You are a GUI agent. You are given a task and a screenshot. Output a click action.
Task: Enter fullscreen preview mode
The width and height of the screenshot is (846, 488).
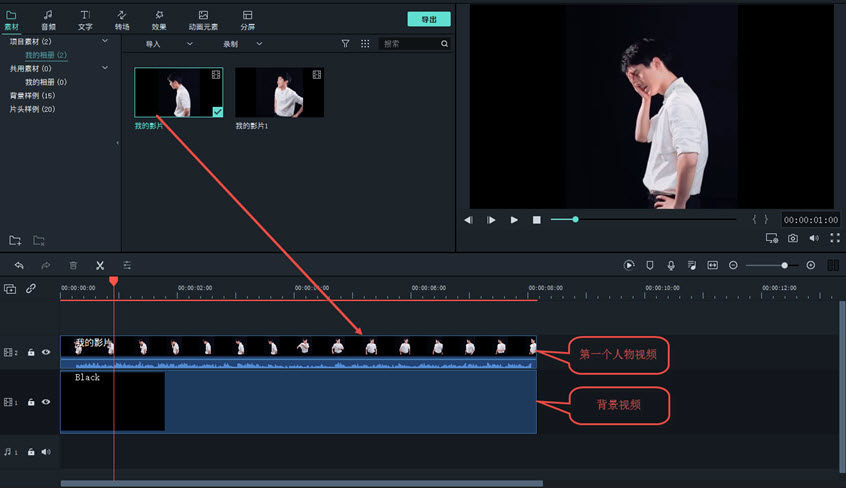pos(833,238)
